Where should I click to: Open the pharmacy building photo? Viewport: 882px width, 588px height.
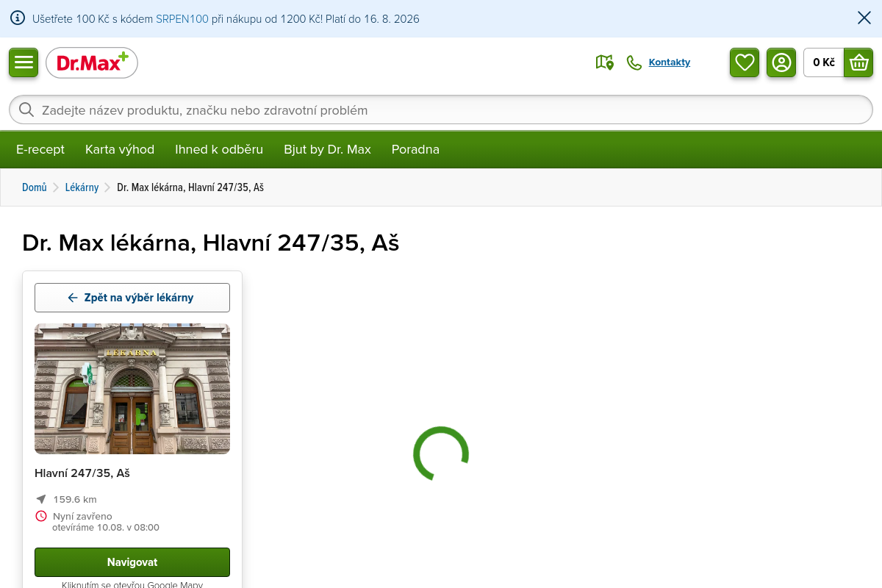(132, 389)
